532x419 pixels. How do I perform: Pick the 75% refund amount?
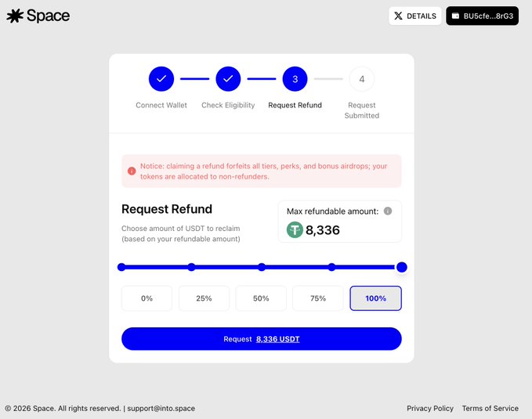coord(318,298)
